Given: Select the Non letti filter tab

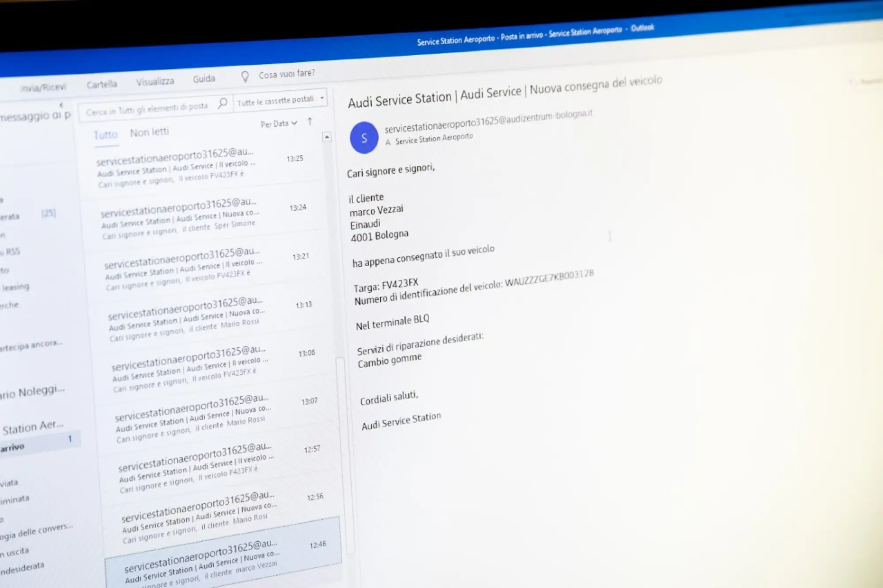Looking at the screenshot, I should [x=149, y=132].
